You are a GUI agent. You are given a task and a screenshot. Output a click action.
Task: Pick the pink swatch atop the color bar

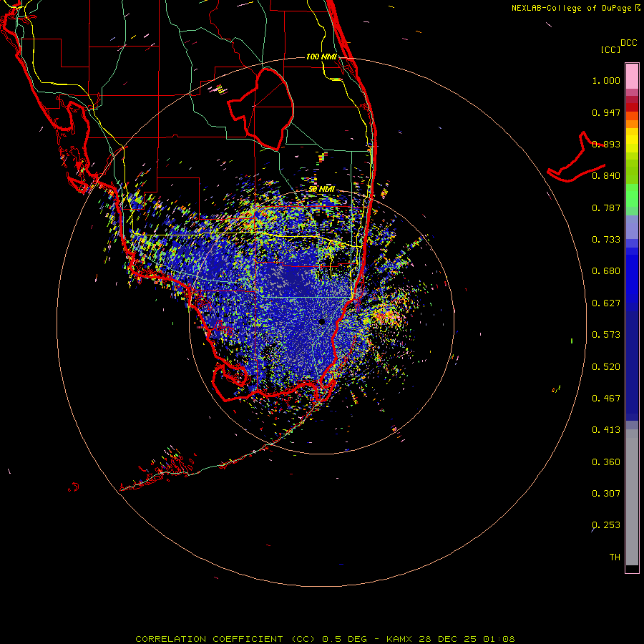(632, 77)
